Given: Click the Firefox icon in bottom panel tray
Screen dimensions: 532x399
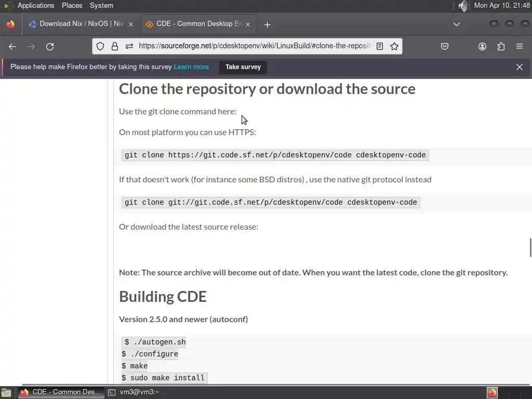Looking at the screenshot, I should [493, 393].
